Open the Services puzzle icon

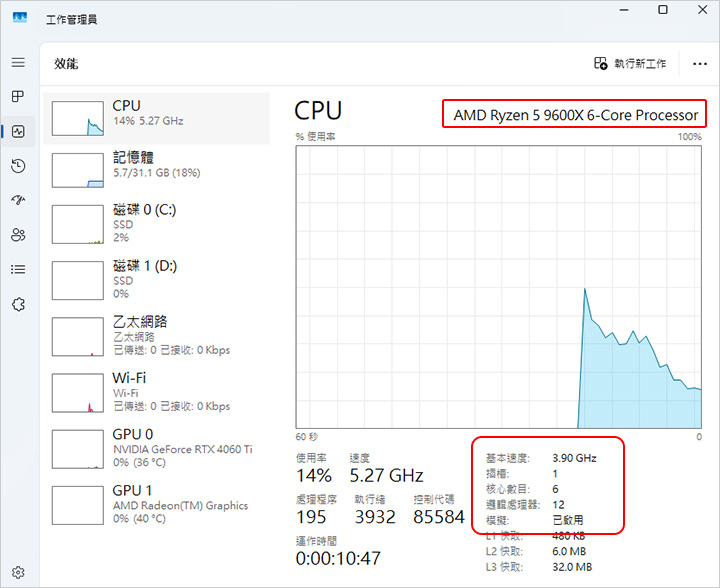coord(18,304)
